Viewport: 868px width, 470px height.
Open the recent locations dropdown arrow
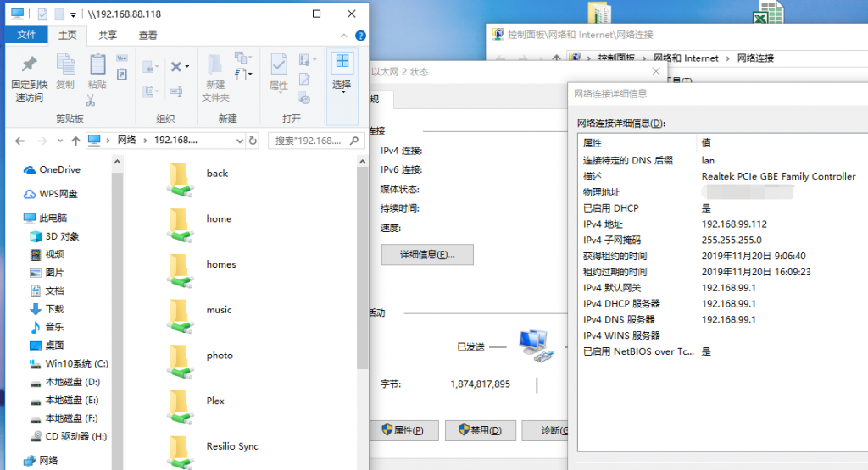tap(60, 141)
